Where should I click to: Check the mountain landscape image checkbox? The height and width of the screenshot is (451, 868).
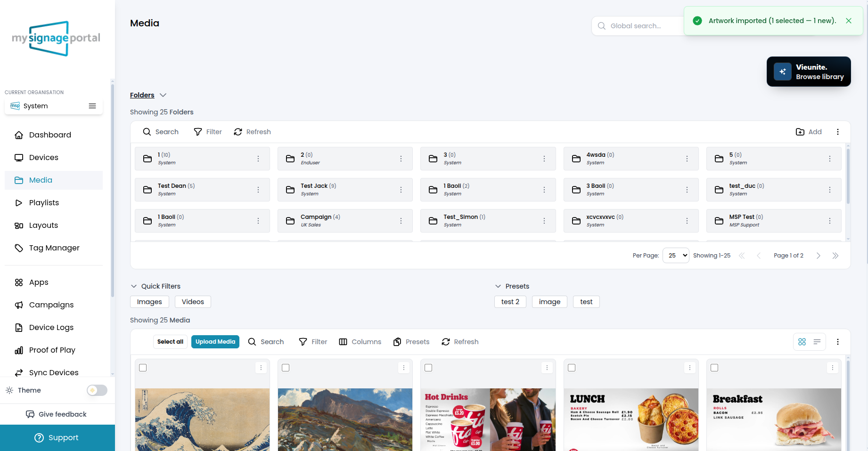click(286, 368)
